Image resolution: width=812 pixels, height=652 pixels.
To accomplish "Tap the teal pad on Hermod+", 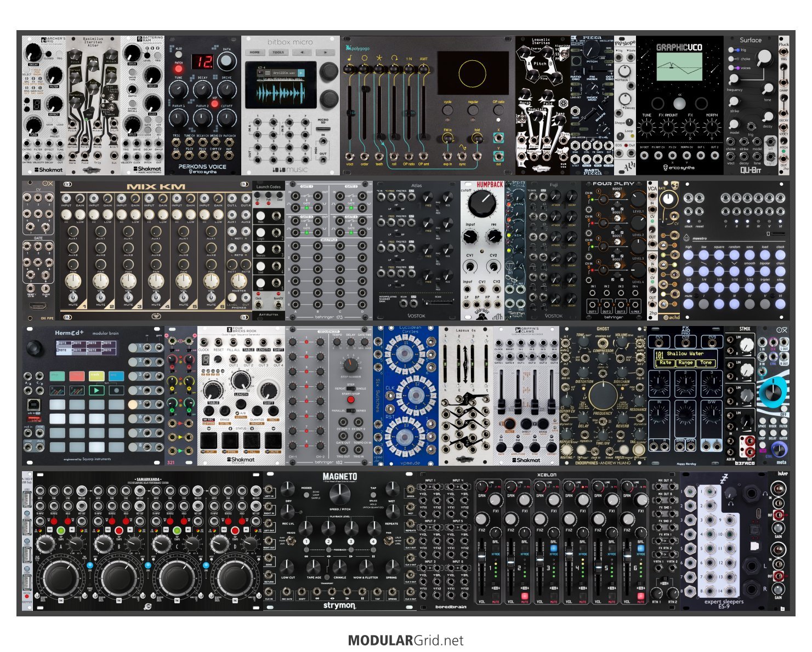I will (x=58, y=376).
